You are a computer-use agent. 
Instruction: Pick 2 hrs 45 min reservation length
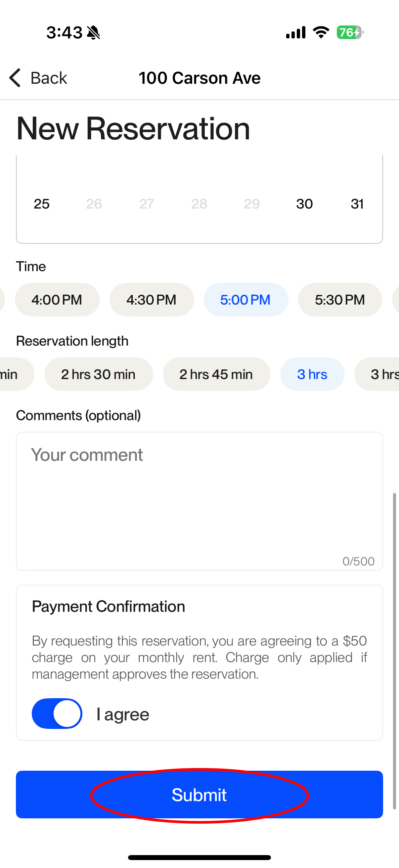[x=216, y=374]
